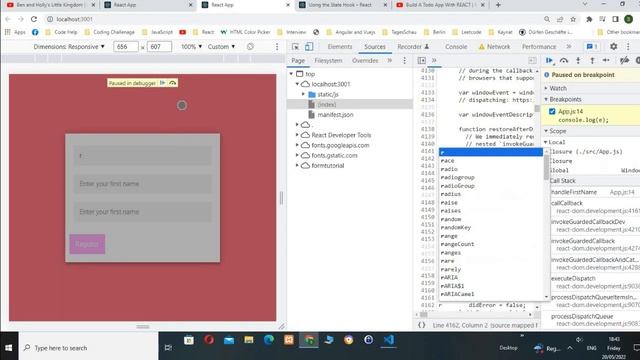Viewport: 640px width, 360px height.
Task: Open a new browser tab
Action: [498, 5]
